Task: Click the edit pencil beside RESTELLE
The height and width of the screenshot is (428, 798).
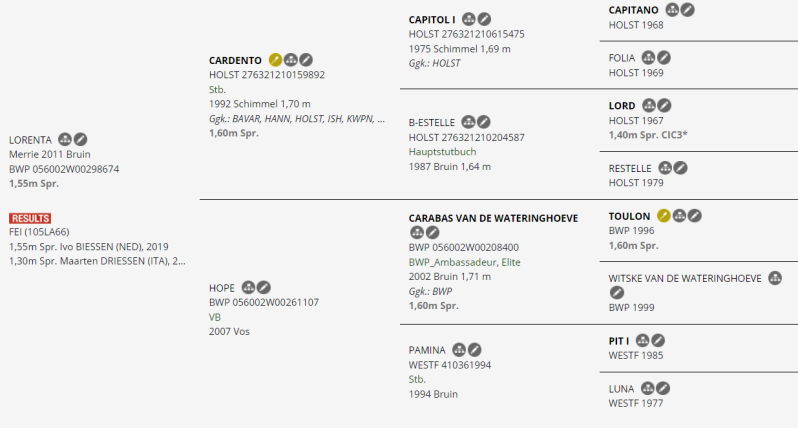Action: click(679, 168)
